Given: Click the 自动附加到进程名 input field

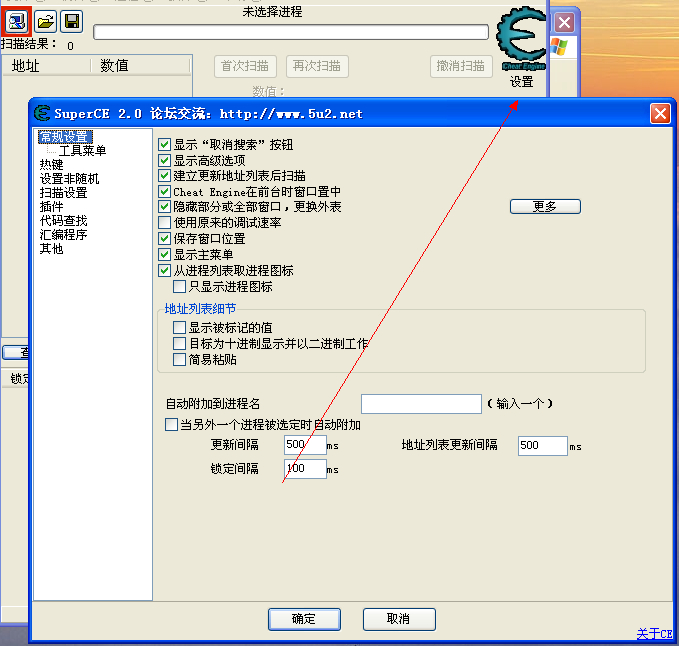Looking at the screenshot, I should click(x=421, y=404).
